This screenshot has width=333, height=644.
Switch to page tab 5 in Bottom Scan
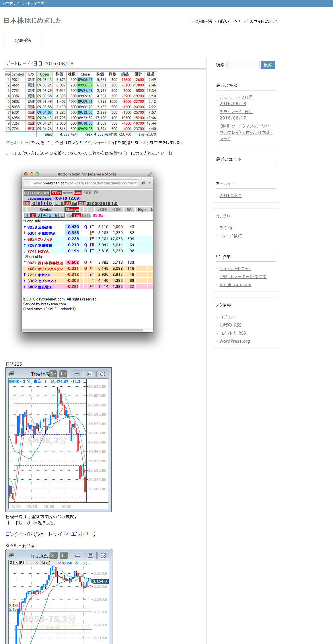(x=50, y=215)
